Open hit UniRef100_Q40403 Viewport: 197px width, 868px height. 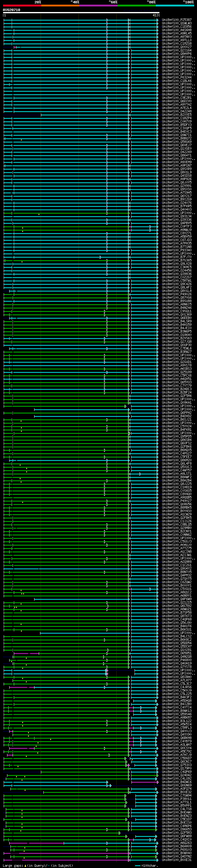[x=177, y=210]
